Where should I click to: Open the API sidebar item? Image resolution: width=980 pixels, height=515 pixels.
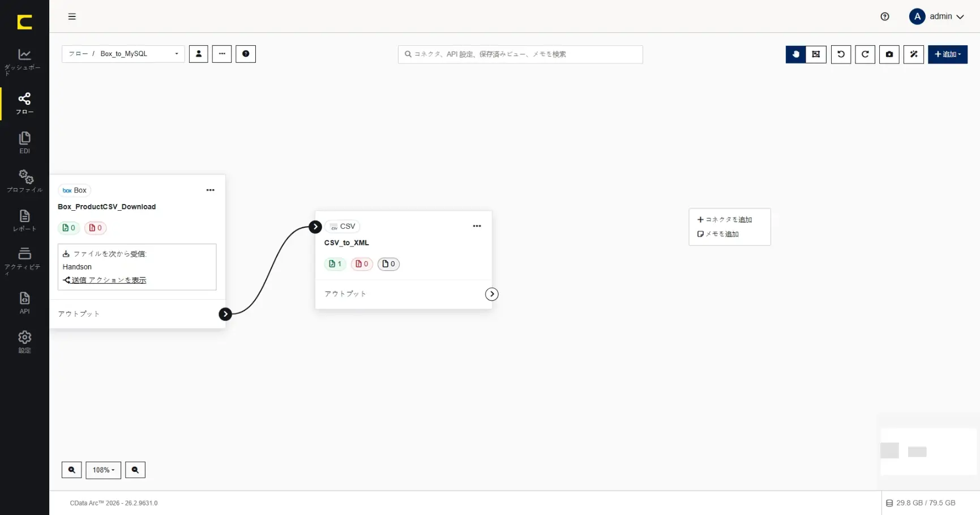pyautogui.click(x=24, y=303)
